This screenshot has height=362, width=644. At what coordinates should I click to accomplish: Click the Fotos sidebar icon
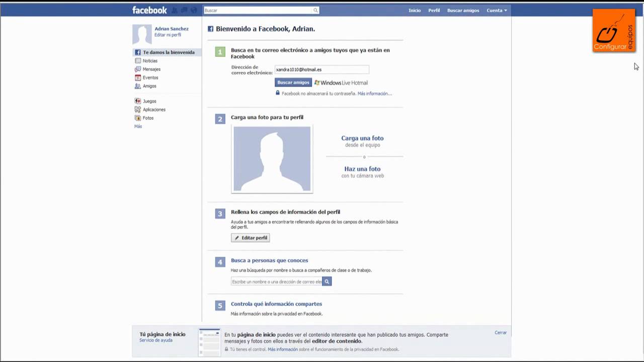[137, 118]
